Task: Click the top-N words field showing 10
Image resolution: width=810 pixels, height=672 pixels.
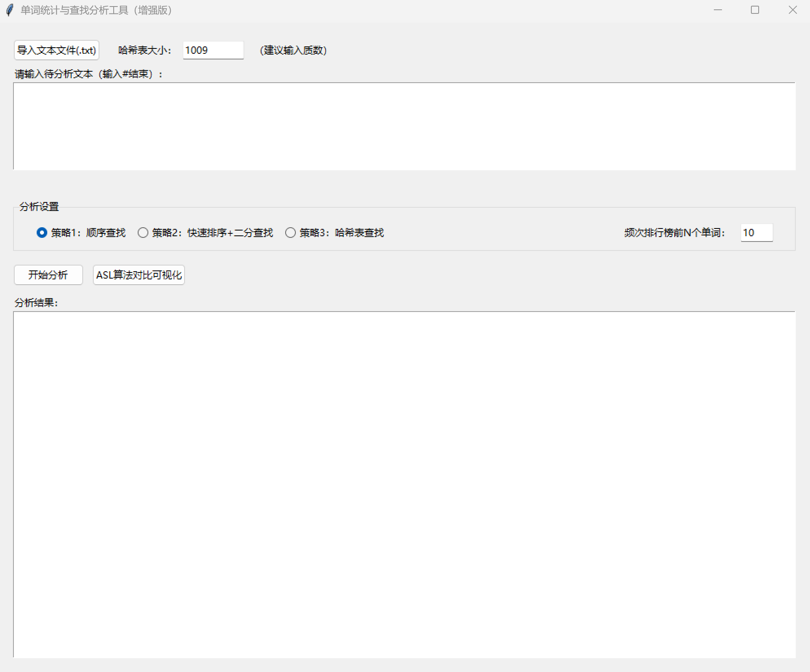Action: 756,233
